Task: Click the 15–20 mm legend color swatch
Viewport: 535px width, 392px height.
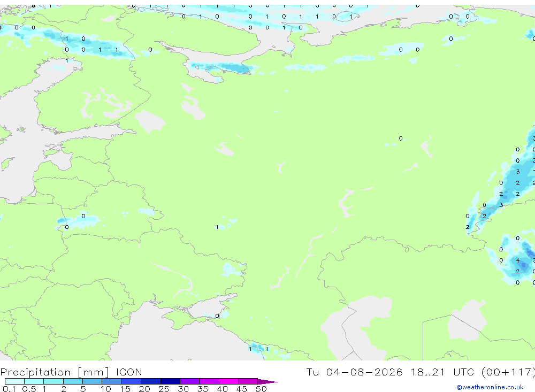Action: tap(132, 381)
